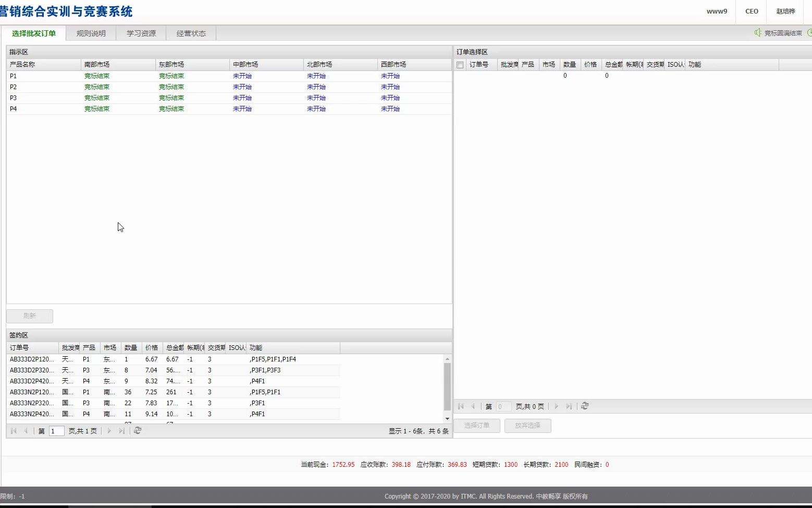Image resolution: width=812 pixels, height=508 pixels.
Task: Refresh the 订单选择区 grid with pager refresh icon
Action: click(585, 406)
